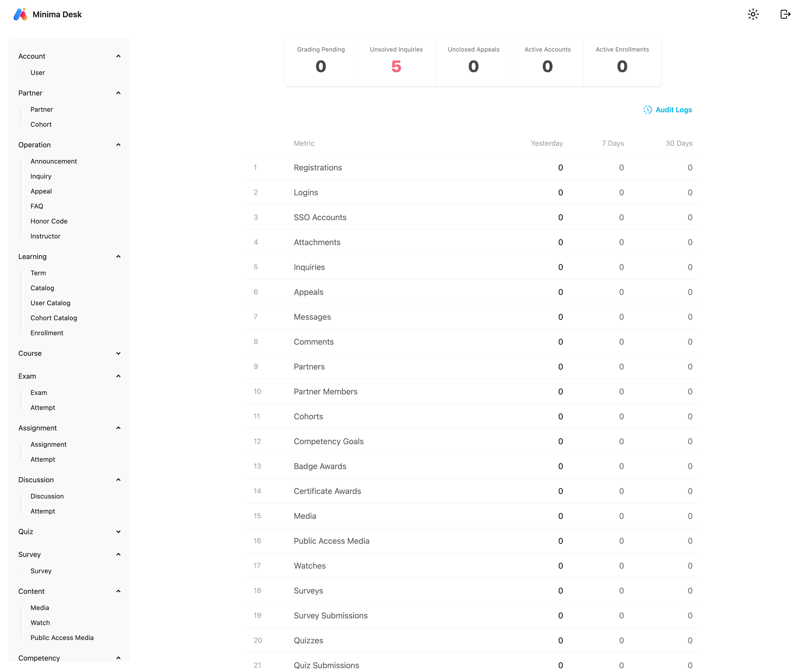Image resolution: width=808 pixels, height=672 pixels.
Task: Go to Cohort Catalog in sidebar
Action: coord(54,318)
